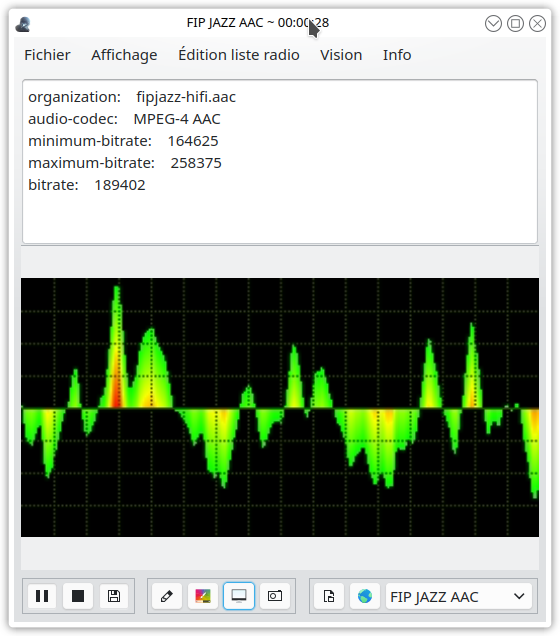Click the globe web icon
560x636 pixels.
point(365,596)
